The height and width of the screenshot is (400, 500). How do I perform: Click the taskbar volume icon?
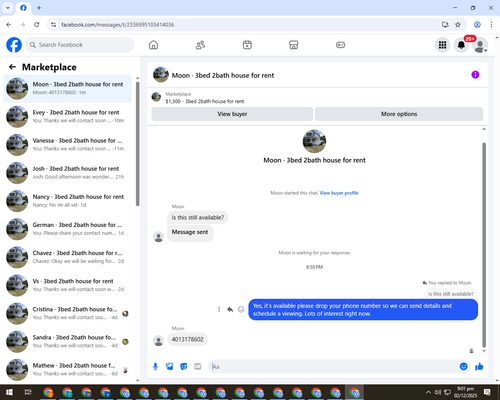click(438, 392)
